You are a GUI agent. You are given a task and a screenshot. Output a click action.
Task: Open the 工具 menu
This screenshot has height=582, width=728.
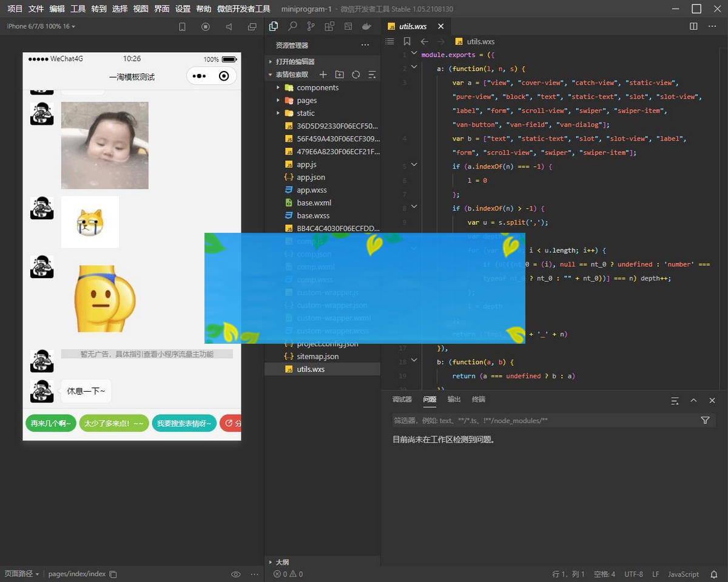click(78, 9)
